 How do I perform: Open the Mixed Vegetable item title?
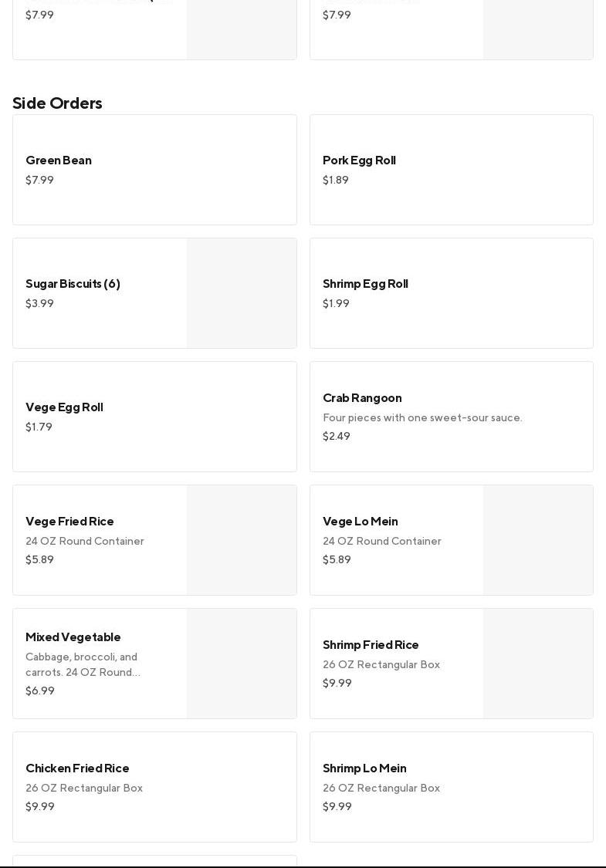click(73, 637)
